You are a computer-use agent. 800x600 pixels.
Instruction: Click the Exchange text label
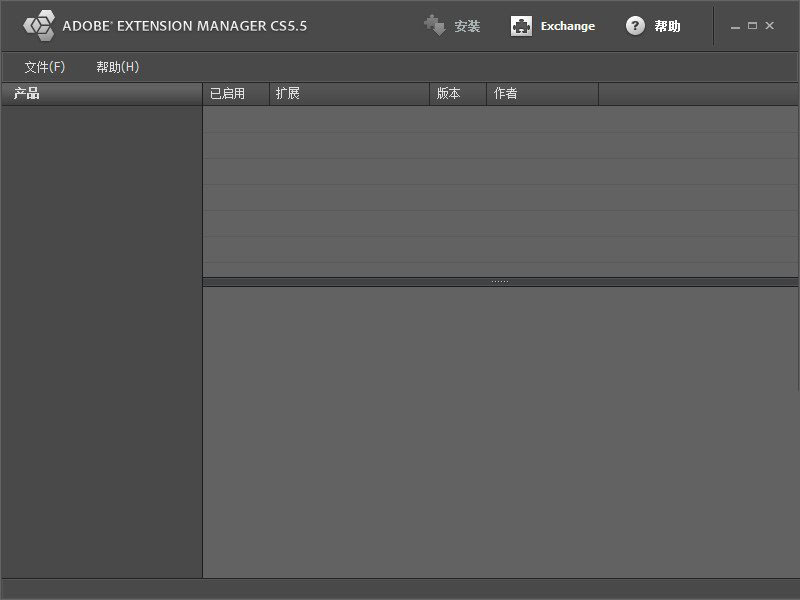(567, 26)
